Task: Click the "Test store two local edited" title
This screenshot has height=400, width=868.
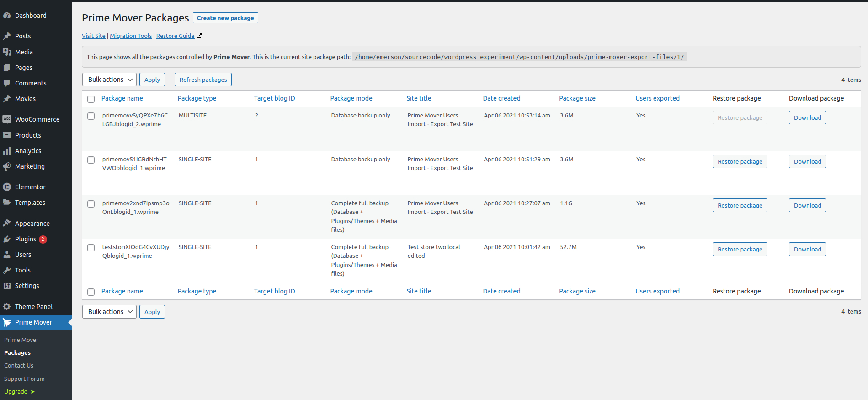Action: [x=434, y=251]
